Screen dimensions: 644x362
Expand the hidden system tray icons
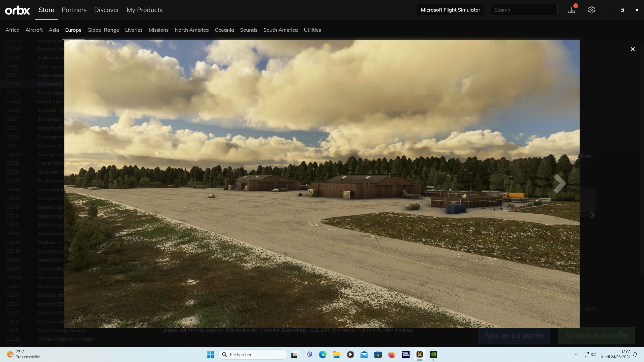click(x=576, y=354)
